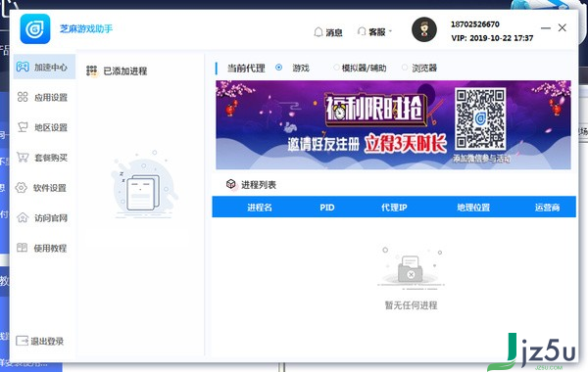Close the 芝麻游戏助手 window
This screenshot has width=588, height=372.
563,27
